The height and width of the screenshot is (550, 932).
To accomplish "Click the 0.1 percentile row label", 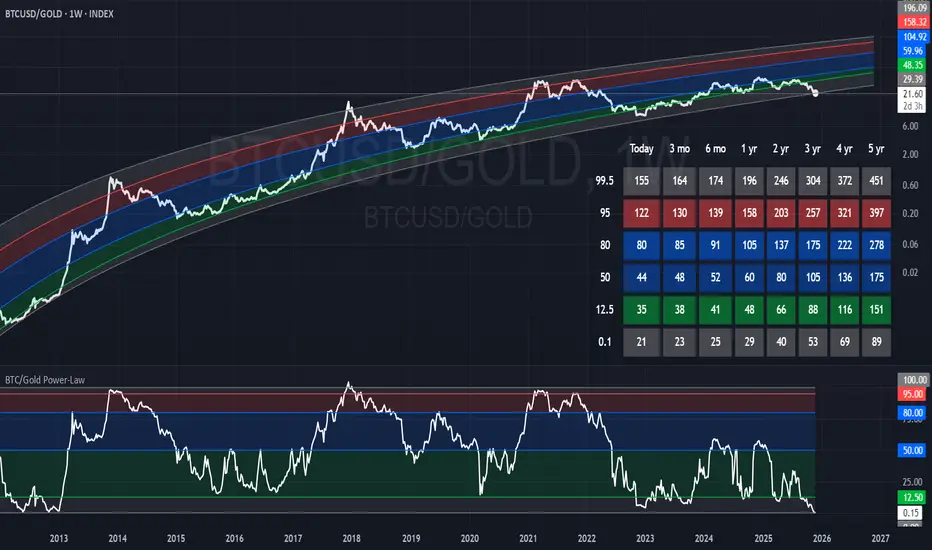I will 604,342.
